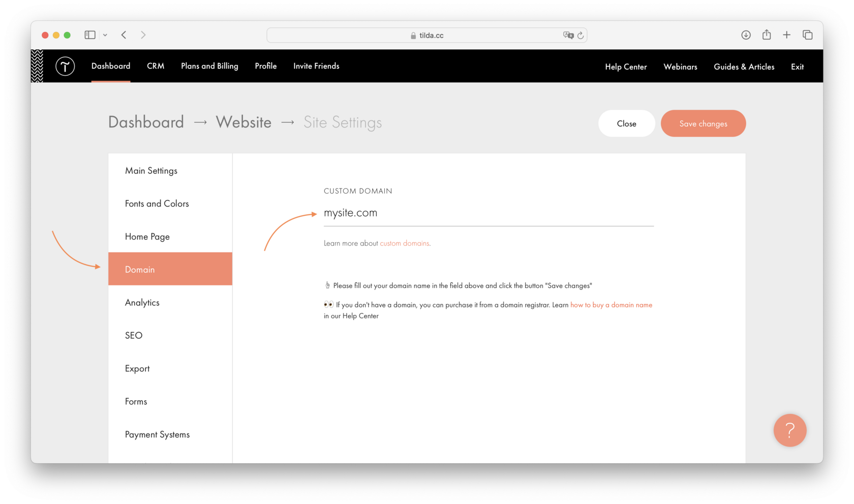Click the Save changes button
The image size is (854, 504).
[703, 123]
